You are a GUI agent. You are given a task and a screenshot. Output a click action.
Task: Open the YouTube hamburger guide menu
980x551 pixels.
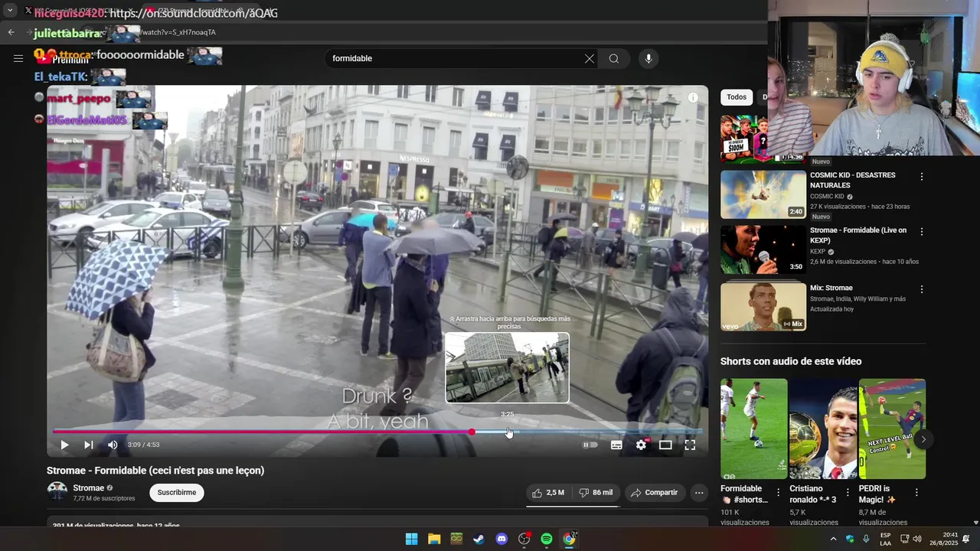click(18, 58)
